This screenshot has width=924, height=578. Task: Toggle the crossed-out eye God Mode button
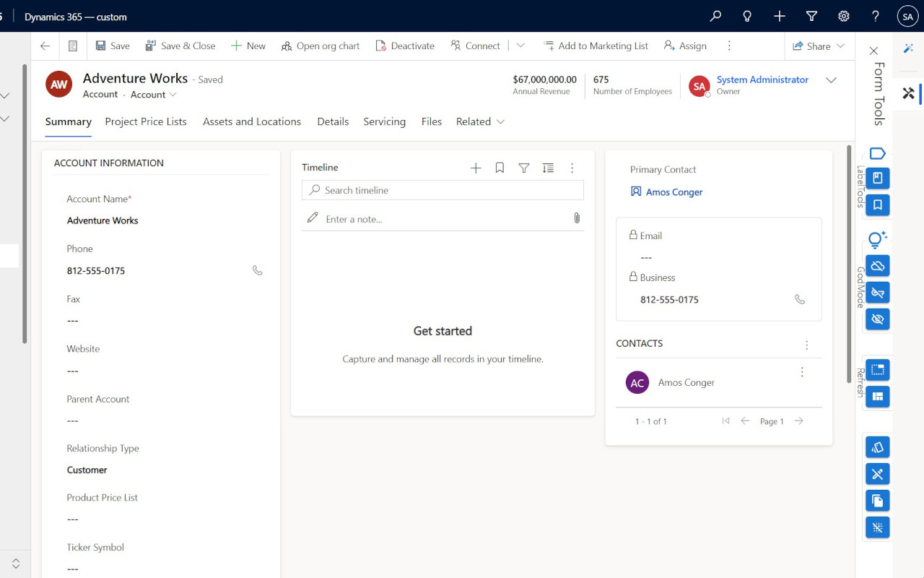point(878,319)
